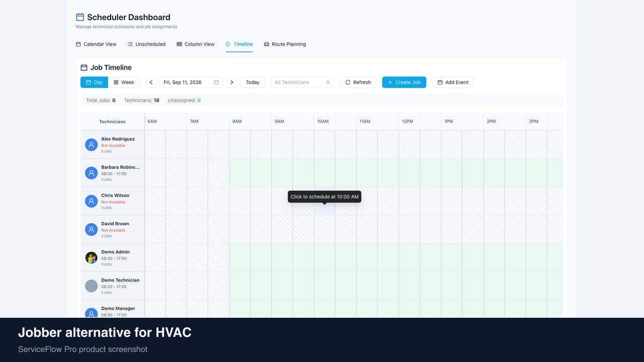Click the David Brown technician name
Image resolution: width=644 pixels, height=362 pixels.
(115, 224)
